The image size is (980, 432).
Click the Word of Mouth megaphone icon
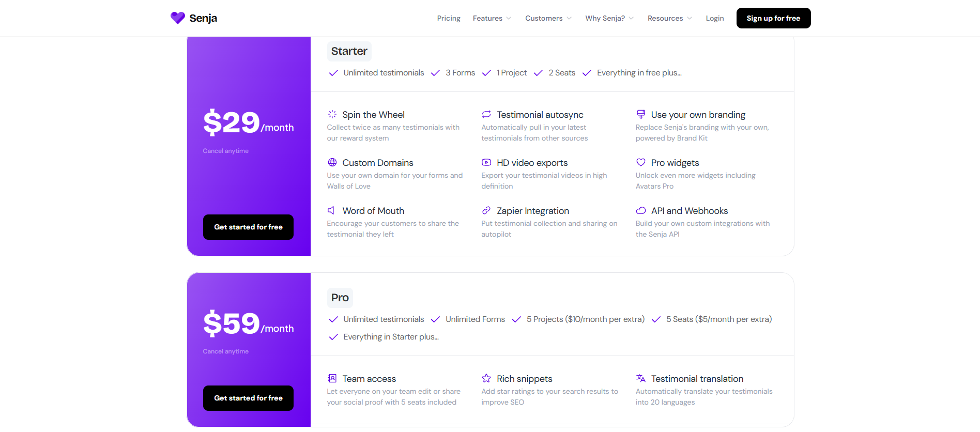331,210
